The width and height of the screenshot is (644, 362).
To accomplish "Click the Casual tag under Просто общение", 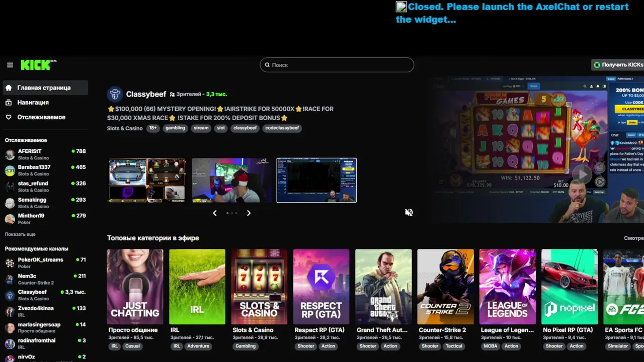I will pos(132,346).
